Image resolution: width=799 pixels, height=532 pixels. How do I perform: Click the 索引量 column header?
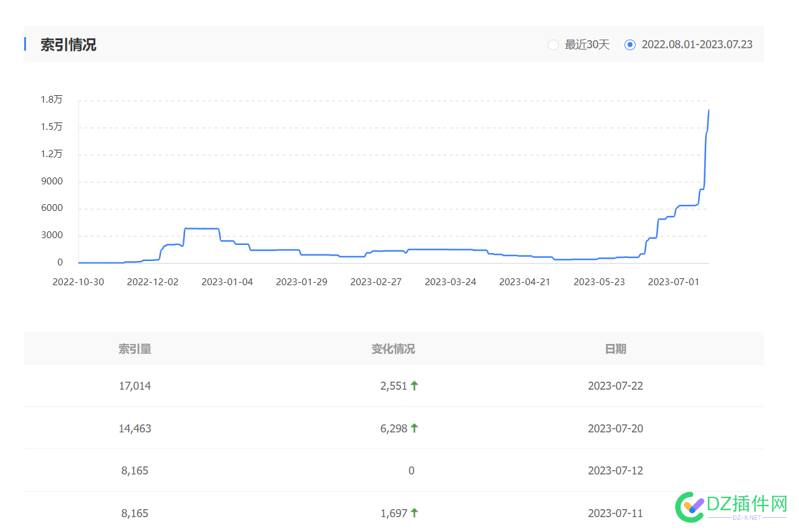point(135,349)
